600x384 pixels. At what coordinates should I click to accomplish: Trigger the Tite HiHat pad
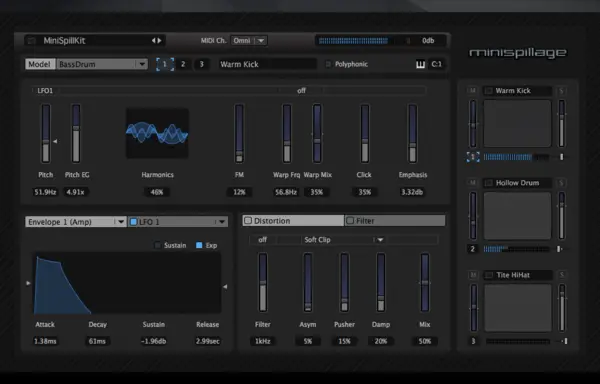[518, 308]
